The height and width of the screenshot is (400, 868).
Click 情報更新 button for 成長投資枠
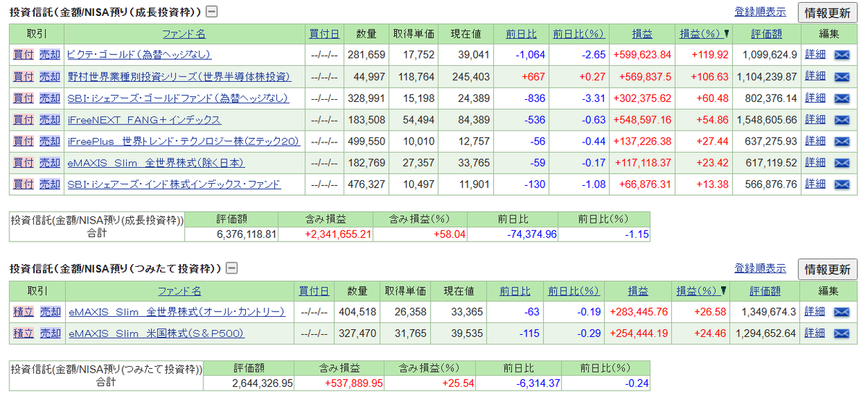pos(827,12)
